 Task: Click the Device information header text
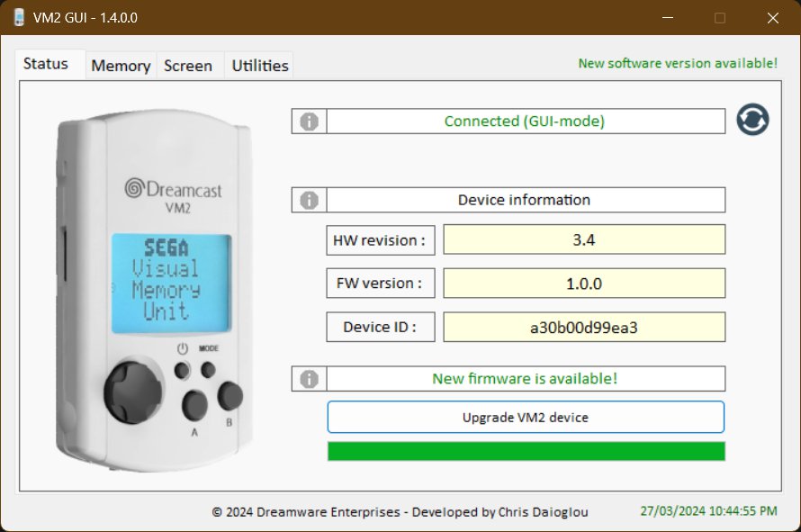click(x=524, y=200)
